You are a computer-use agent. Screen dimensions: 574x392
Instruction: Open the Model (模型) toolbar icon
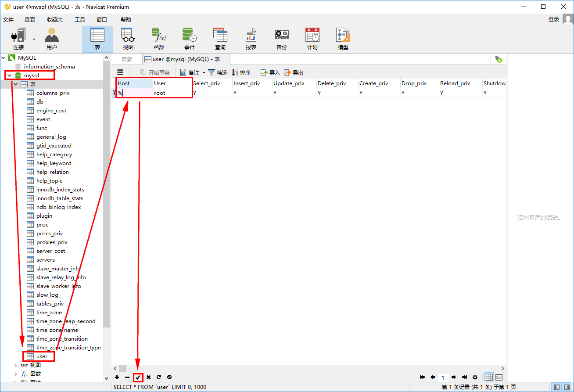[x=343, y=39]
